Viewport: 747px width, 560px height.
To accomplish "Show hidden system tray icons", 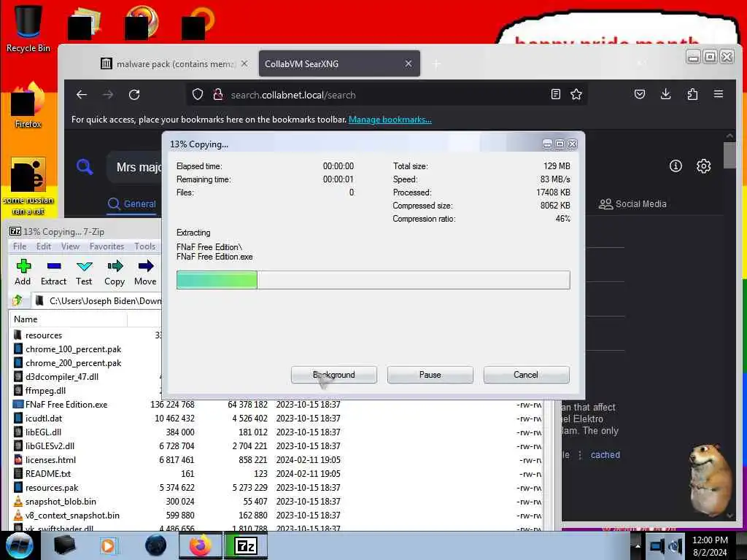I will click(x=638, y=545).
